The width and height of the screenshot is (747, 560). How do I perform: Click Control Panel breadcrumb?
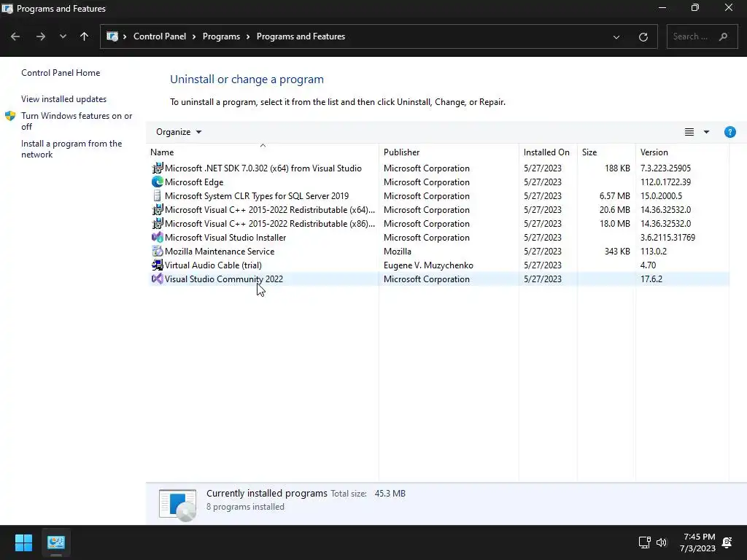160,36
